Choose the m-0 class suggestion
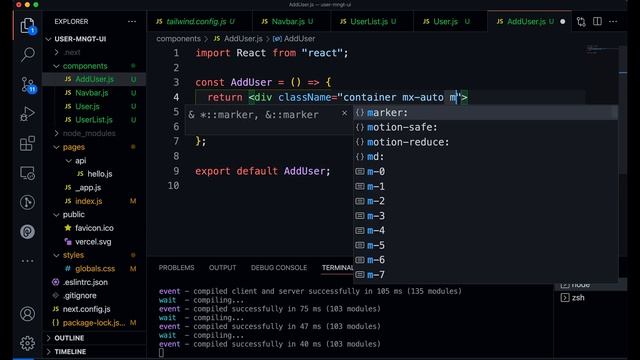640x360 pixels. (x=485, y=171)
